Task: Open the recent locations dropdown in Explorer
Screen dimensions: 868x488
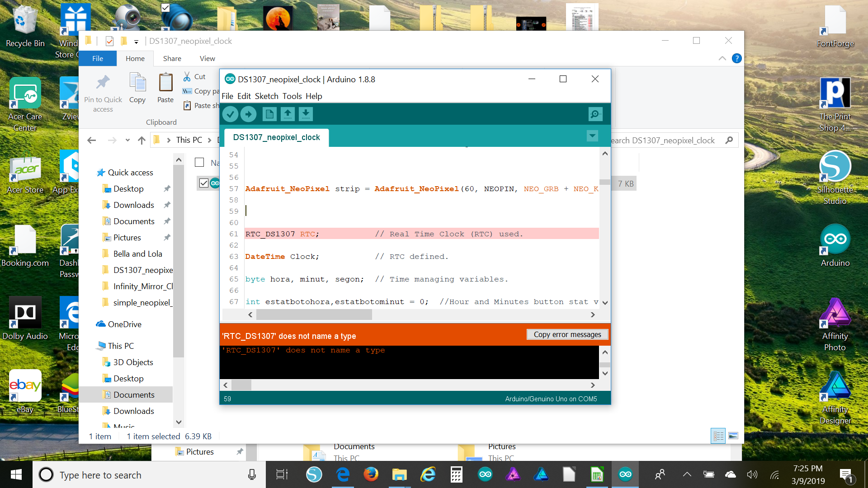Action: (x=127, y=140)
